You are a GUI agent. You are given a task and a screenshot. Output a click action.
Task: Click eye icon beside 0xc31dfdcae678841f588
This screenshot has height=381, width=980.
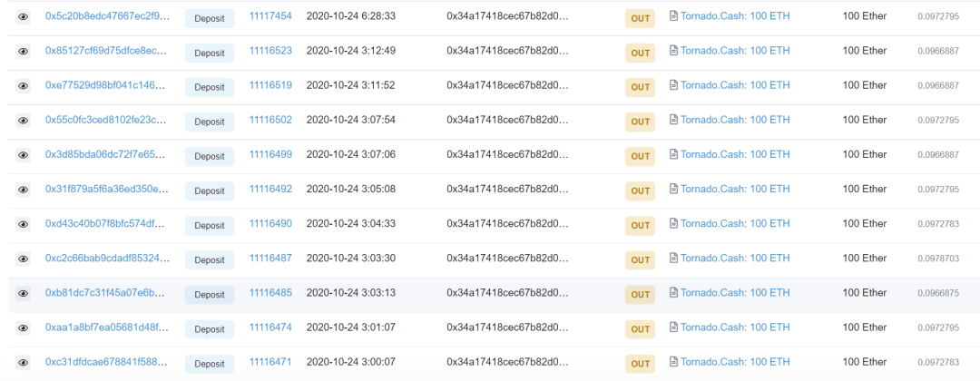[23, 362]
